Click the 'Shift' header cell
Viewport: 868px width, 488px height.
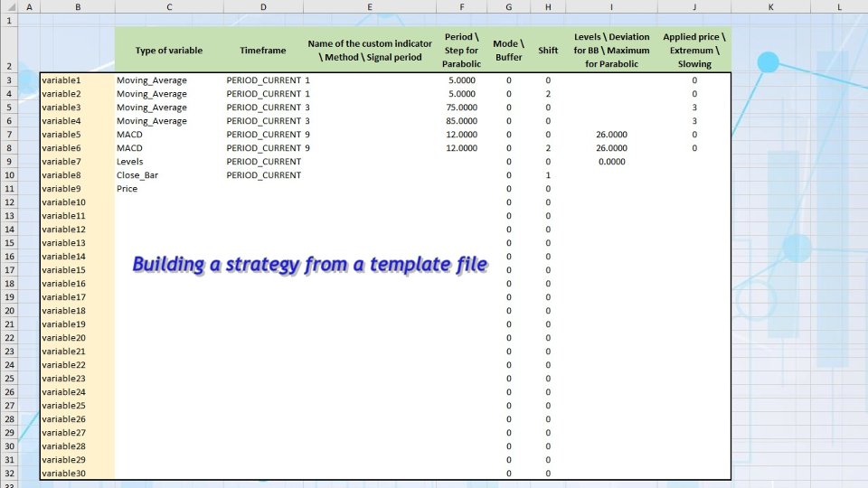coord(548,51)
